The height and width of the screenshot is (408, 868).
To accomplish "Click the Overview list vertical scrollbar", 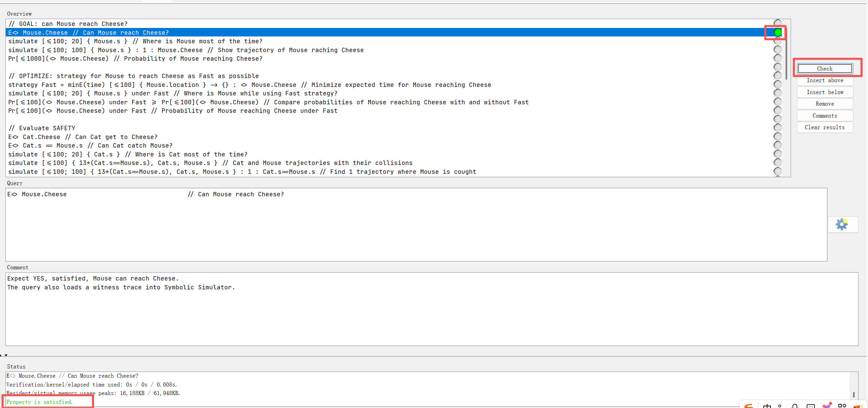I will pyautogui.click(x=786, y=55).
